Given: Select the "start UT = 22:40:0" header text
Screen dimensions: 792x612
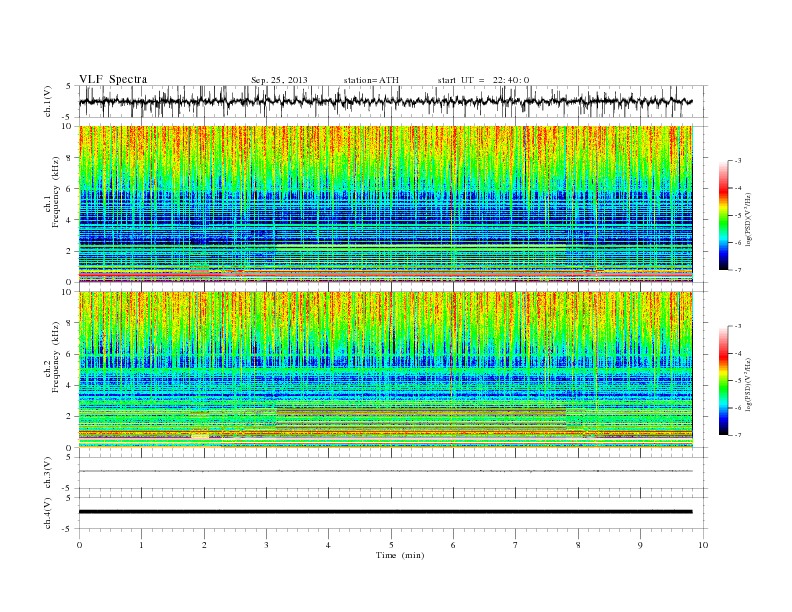Looking at the screenshot, I should tap(483, 80).
